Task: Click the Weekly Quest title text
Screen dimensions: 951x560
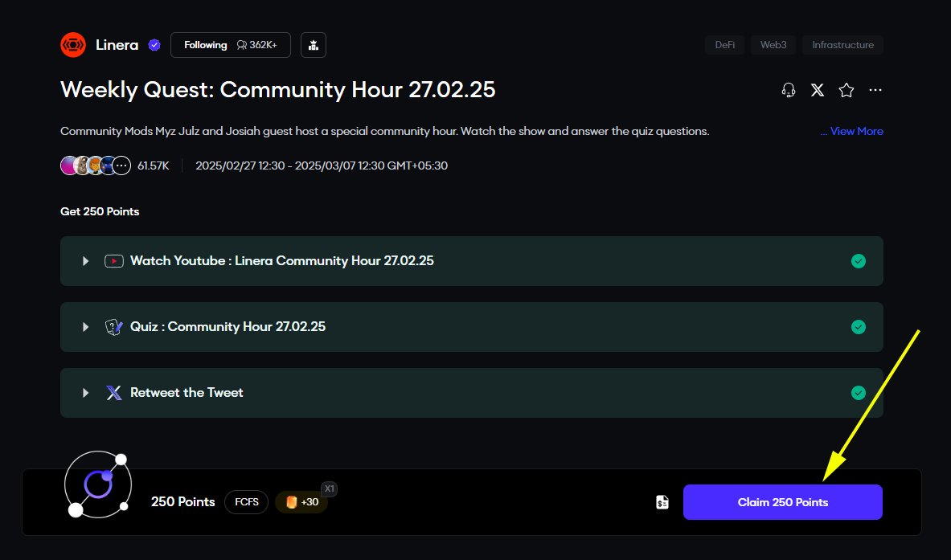Action: pyautogui.click(x=278, y=90)
